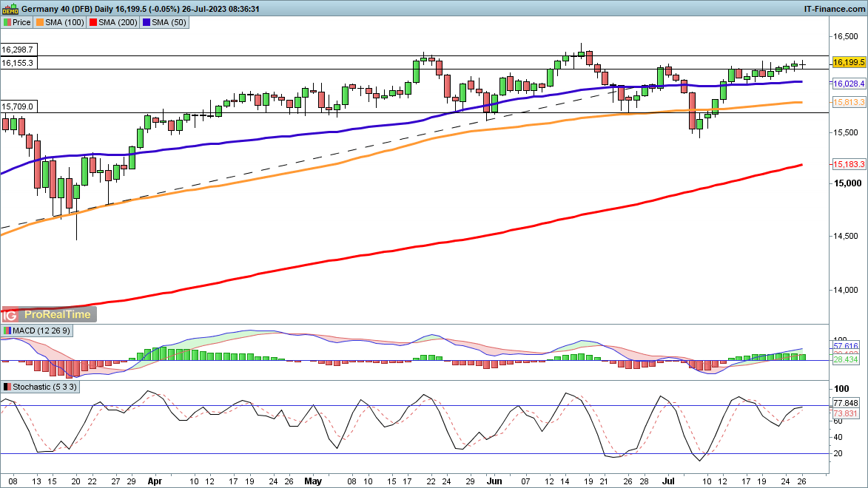Click the SMA (50) legend button
This screenshot has height=488, width=868.
point(164,22)
